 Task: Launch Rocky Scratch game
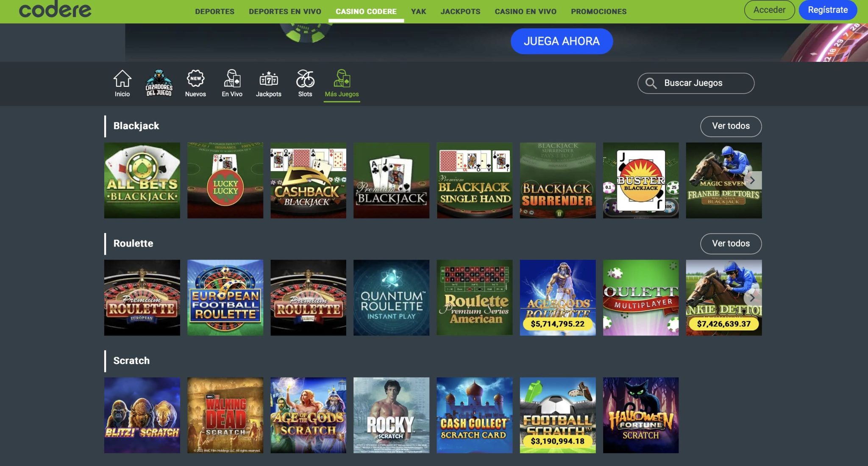pyautogui.click(x=391, y=415)
